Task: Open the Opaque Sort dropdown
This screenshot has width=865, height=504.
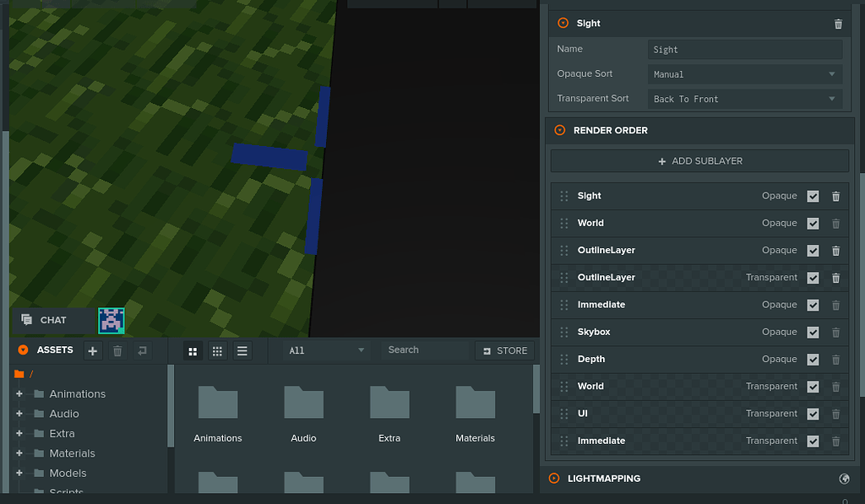Action: [x=744, y=74]
